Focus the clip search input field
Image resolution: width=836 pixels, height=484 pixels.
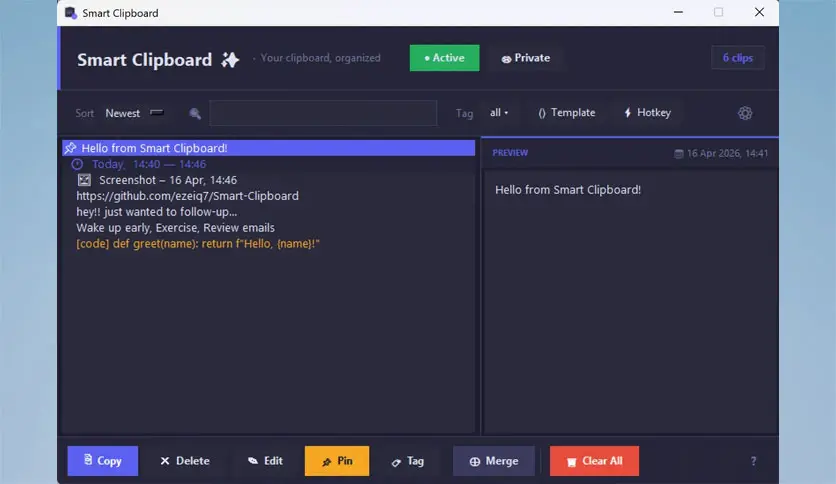[x=323, y=113]
